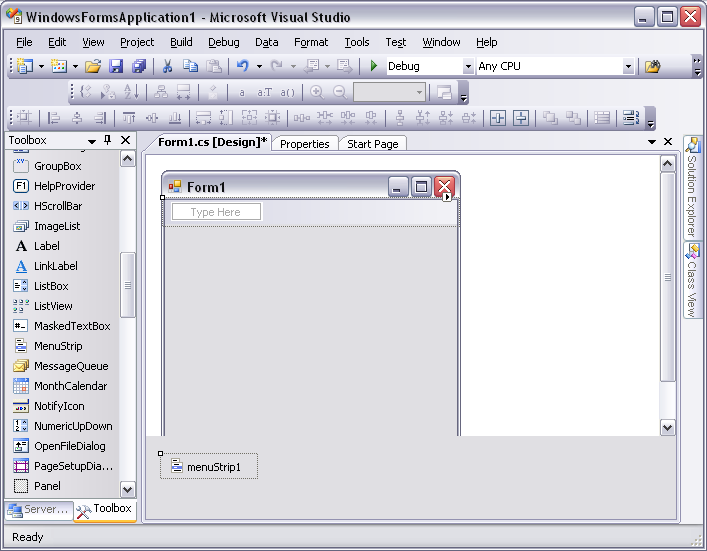Open the Debug configuration dropdown
The image size is (707, 551).
(x=468, y=67)
